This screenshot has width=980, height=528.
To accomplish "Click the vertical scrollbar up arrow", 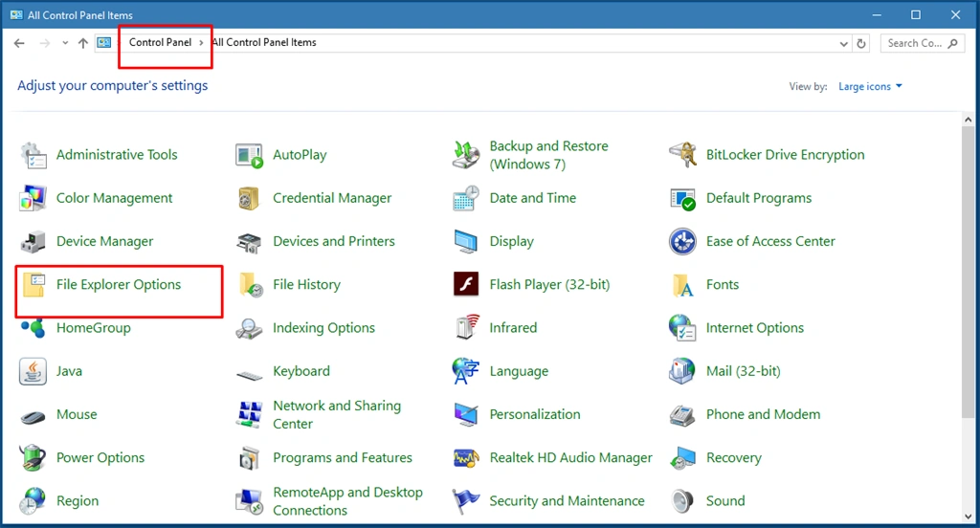I will (969, 120).
